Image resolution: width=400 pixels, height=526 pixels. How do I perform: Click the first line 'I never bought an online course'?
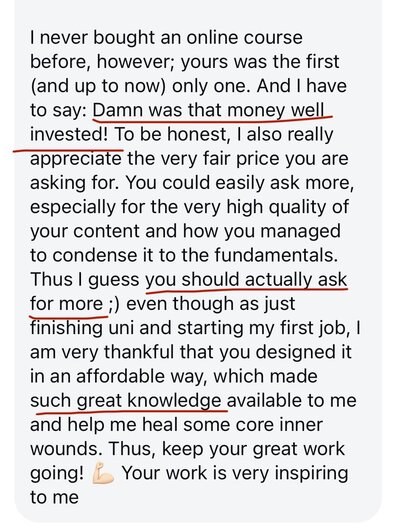click(x=166, y=38)
